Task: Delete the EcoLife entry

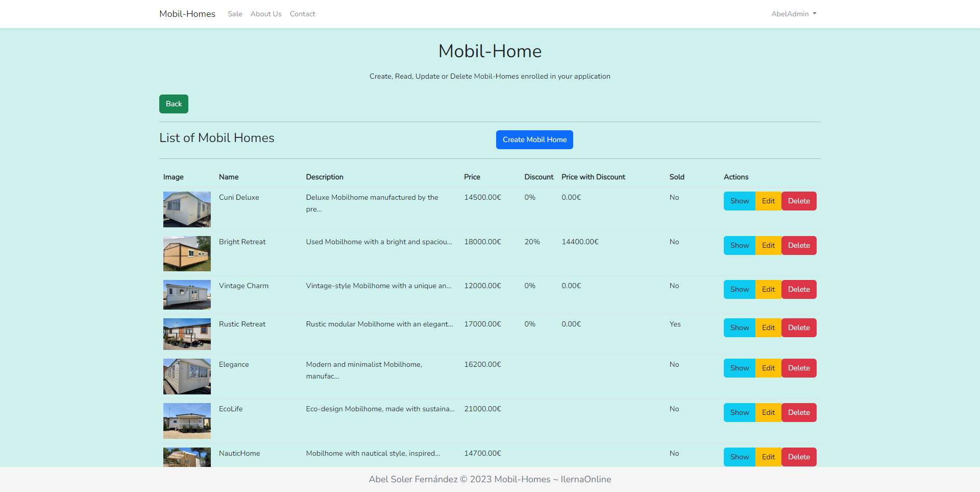Action: 799,412
